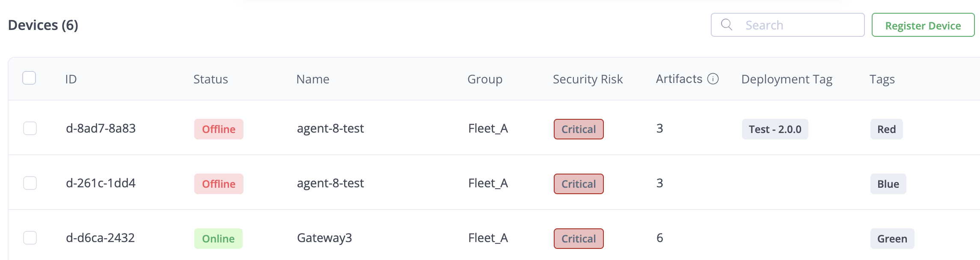980x260 pixels.
Task: Sort by the Status column header
Action: click(211, 79)
